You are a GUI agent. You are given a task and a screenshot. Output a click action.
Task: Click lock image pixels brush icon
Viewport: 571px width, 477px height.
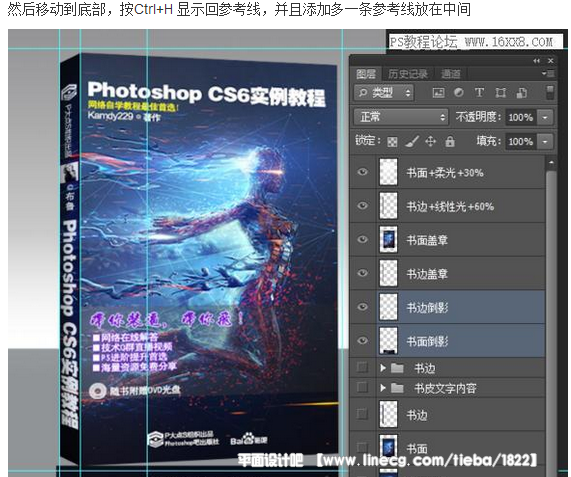411,141
